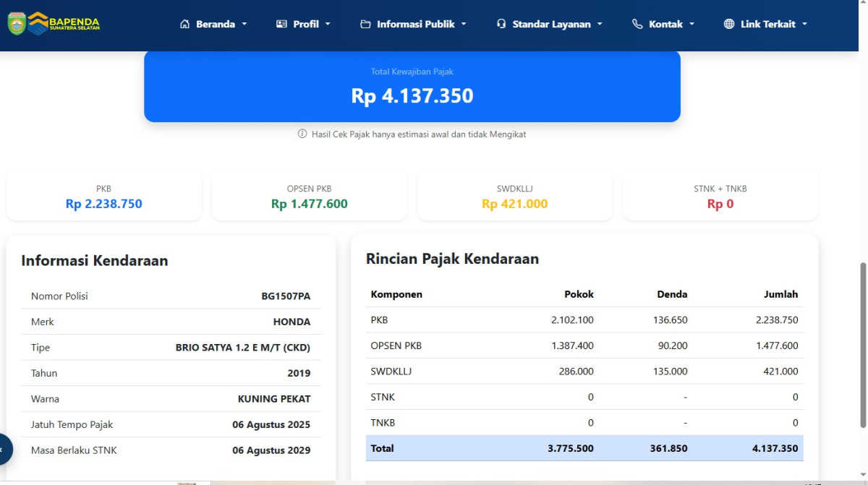
Task: Click the tax due date 06 Agustus 2025
Action: [271, 424]
